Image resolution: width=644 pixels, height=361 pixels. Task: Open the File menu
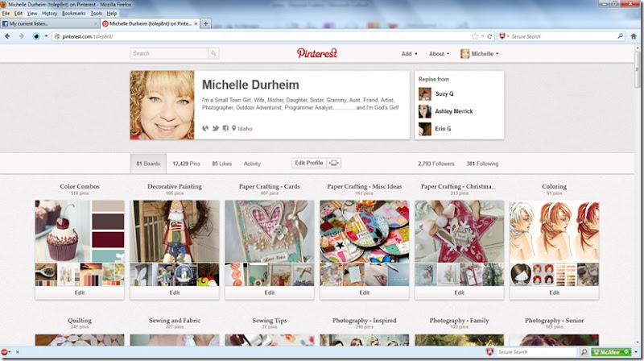[x=6, y=13]
